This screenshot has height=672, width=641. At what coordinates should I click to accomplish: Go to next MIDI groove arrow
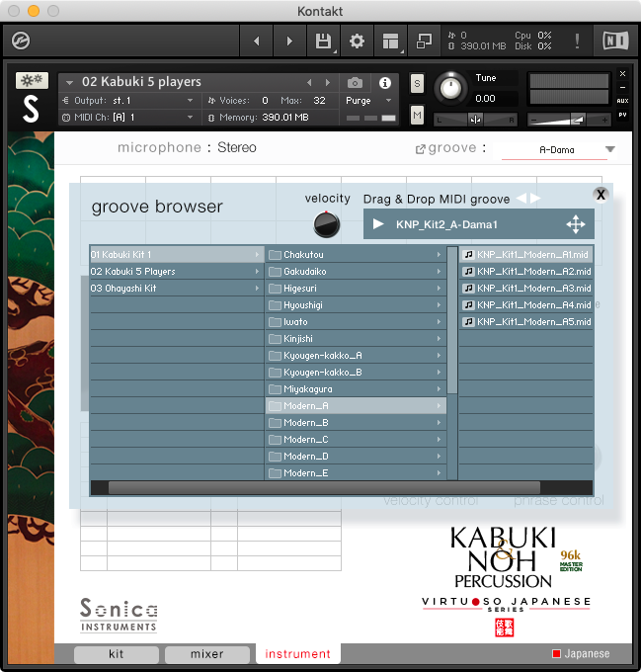point(535,199)
